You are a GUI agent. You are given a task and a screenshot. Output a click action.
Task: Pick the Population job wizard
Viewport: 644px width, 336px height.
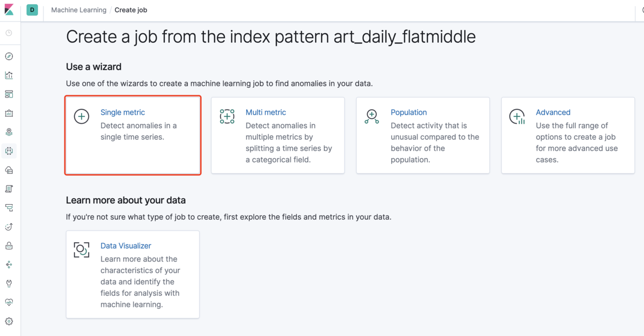408,113
